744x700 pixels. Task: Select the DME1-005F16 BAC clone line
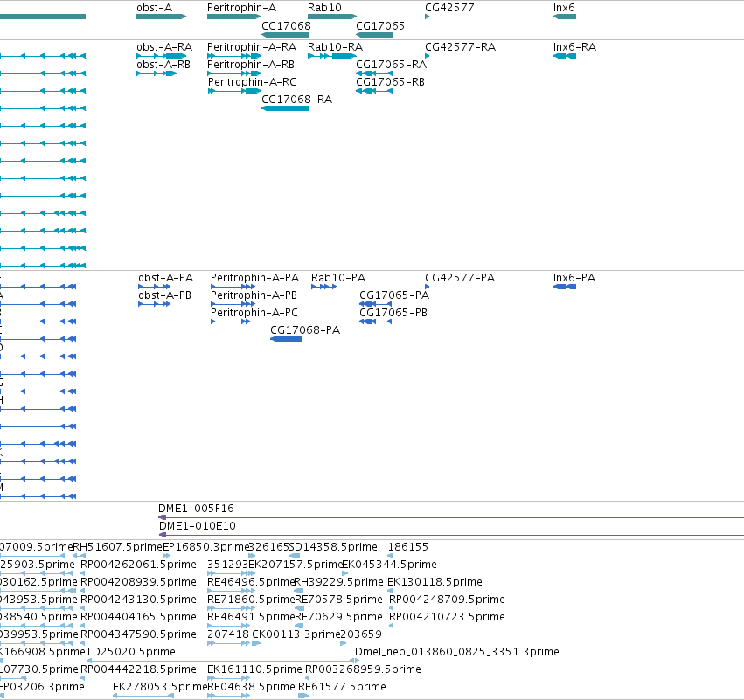pyautogui.click(x=451, y=517)
